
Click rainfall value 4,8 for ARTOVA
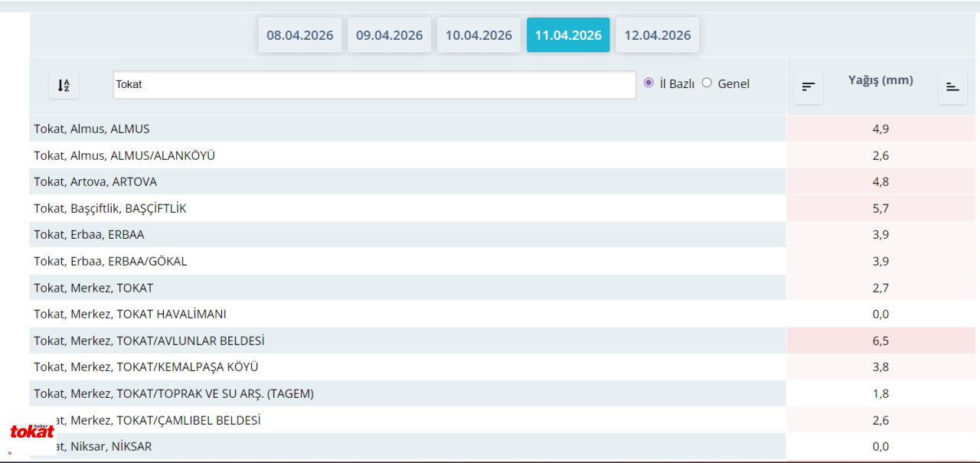pyautogui.click(x=880, y=181)
